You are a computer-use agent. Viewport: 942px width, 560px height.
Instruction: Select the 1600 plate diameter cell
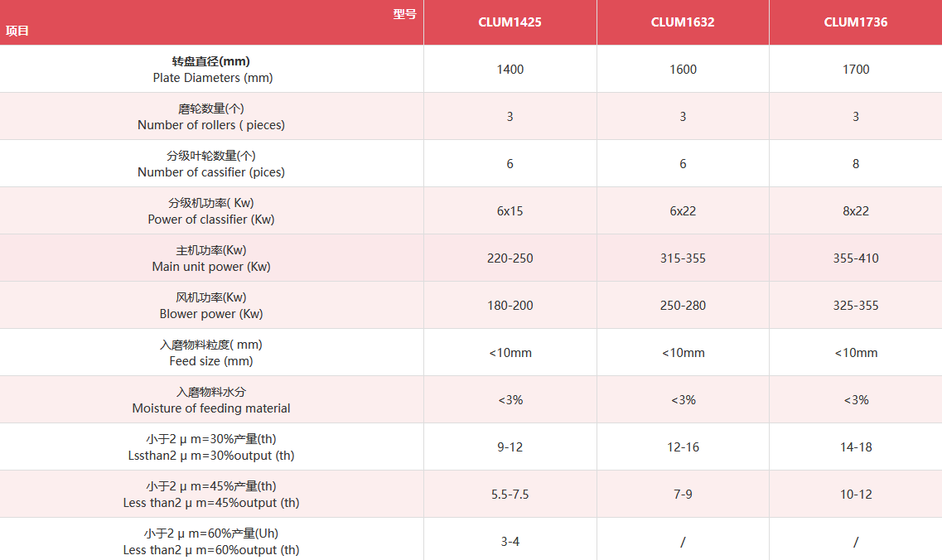(x=683, y=69)
